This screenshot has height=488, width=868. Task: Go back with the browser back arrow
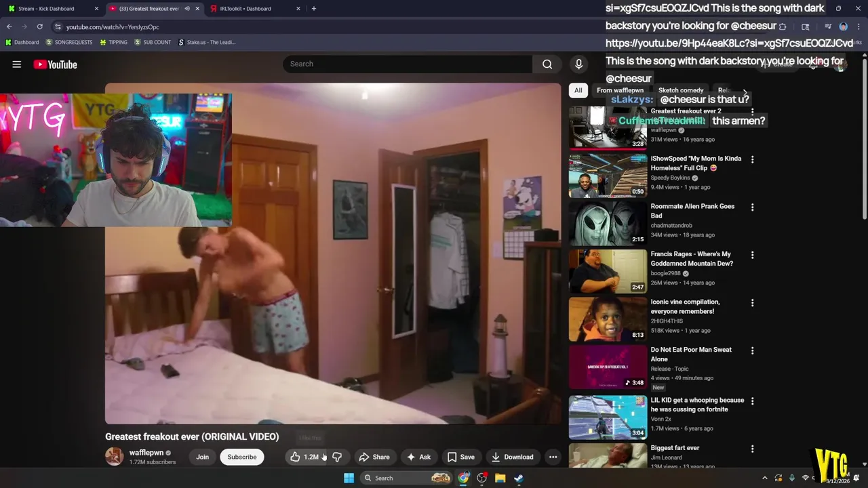[x=9, y=26]
